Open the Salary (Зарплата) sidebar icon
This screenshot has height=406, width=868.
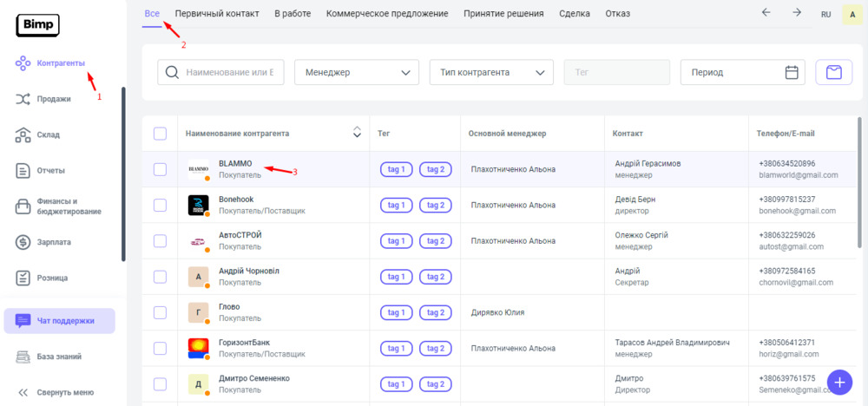23,242
